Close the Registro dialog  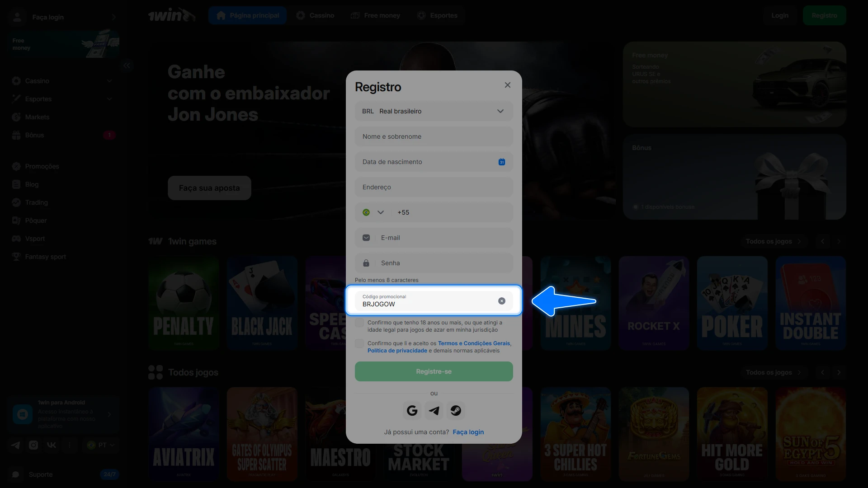point(508,85)
